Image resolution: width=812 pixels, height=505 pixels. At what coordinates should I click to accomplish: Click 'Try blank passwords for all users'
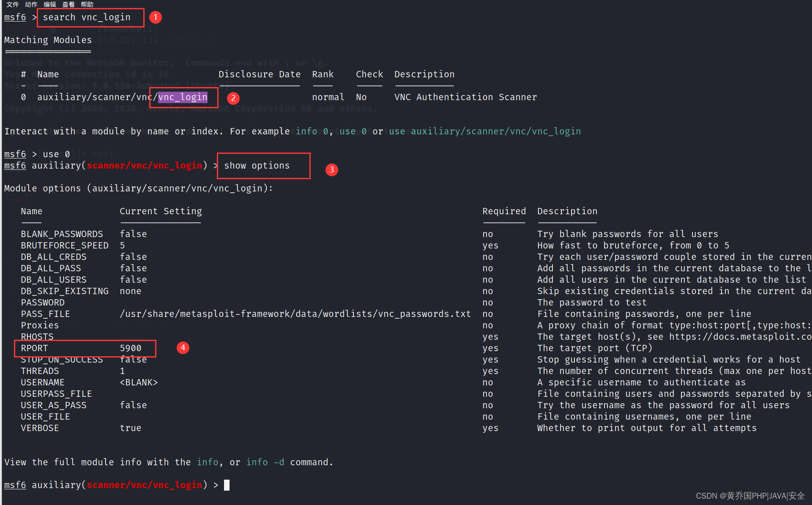[x=628, y=234]
